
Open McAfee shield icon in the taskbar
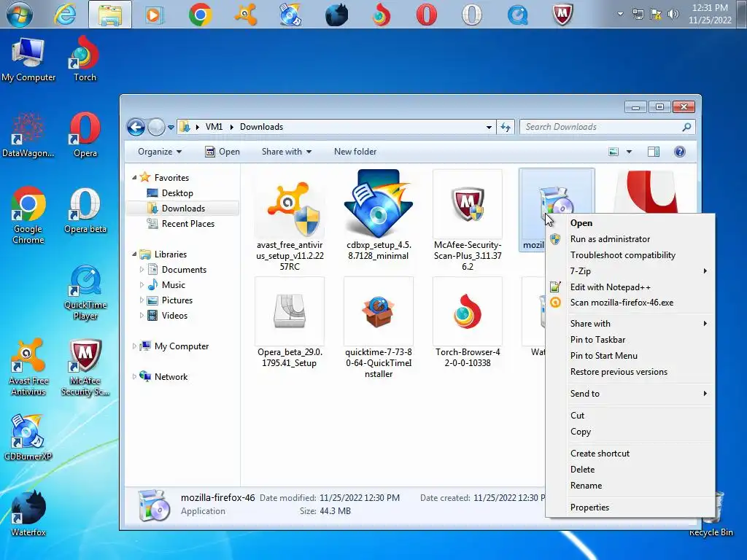[x=562, y=15]
